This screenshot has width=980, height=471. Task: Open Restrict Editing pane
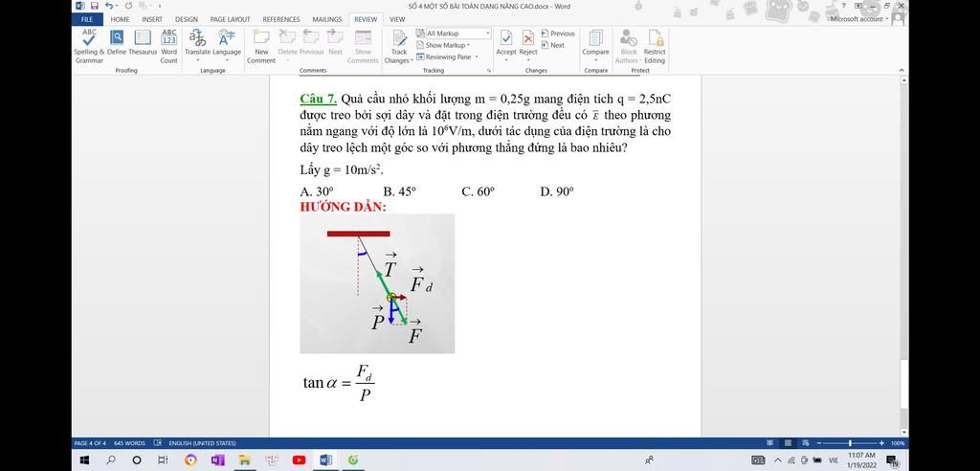coord(655,46)
